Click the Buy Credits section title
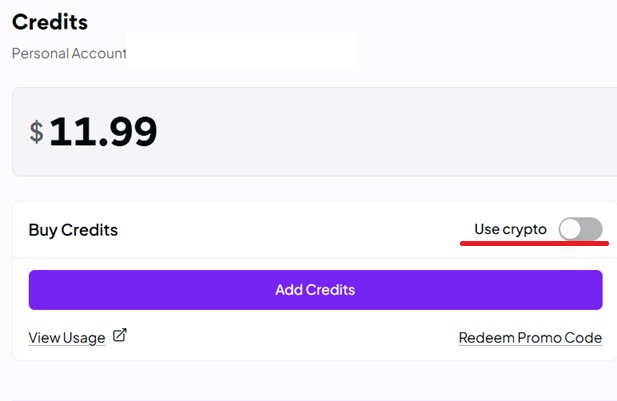The image size is (617, 401). pyautogui.click(x=73, y=230)
